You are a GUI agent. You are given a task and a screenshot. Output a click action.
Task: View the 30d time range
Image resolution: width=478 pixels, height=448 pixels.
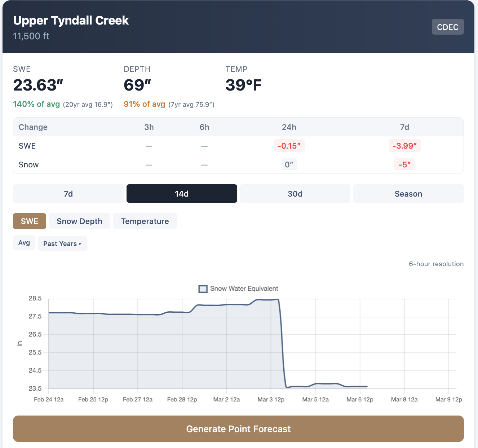coord(295,193)
